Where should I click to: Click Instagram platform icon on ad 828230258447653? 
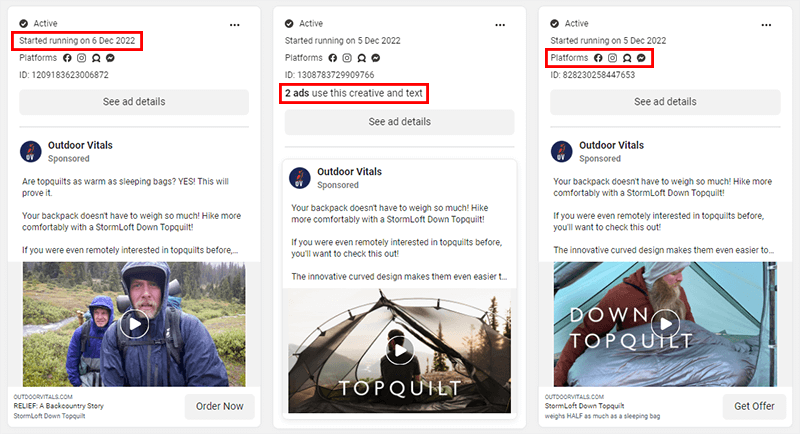coord(612,58)
